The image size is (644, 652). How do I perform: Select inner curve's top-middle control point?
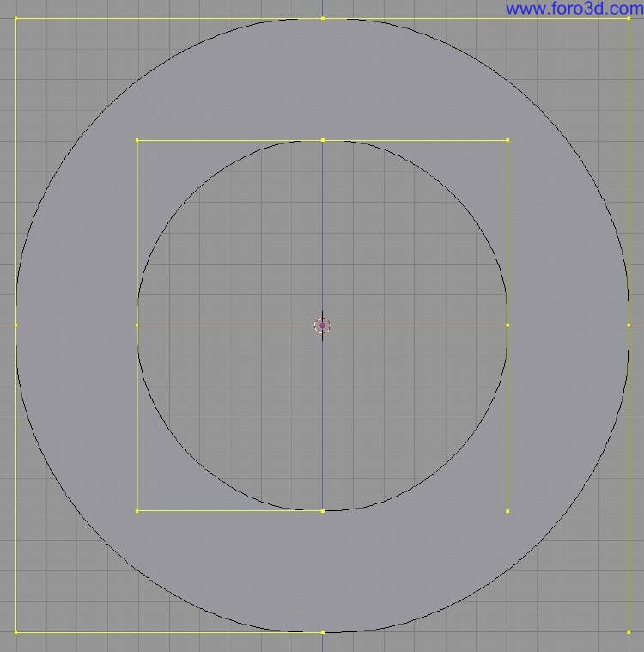323,140
